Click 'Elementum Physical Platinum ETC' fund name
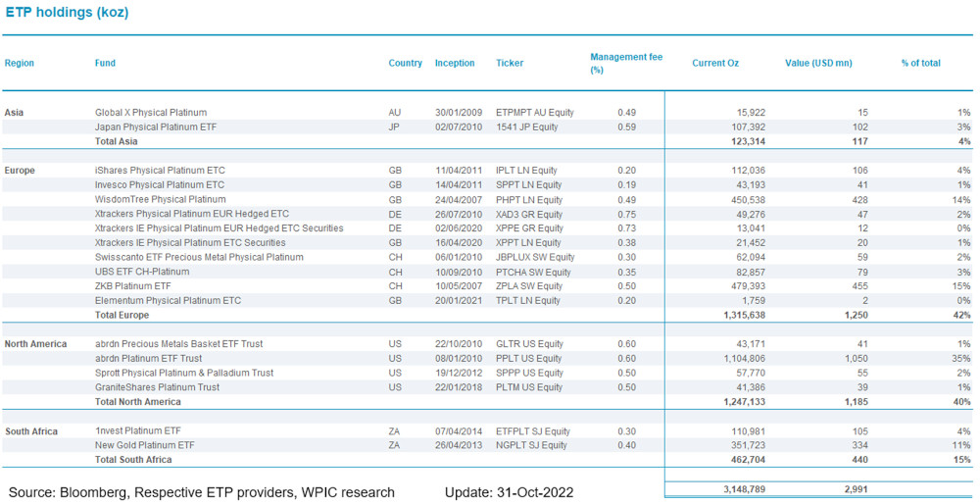 coord(168,301)
